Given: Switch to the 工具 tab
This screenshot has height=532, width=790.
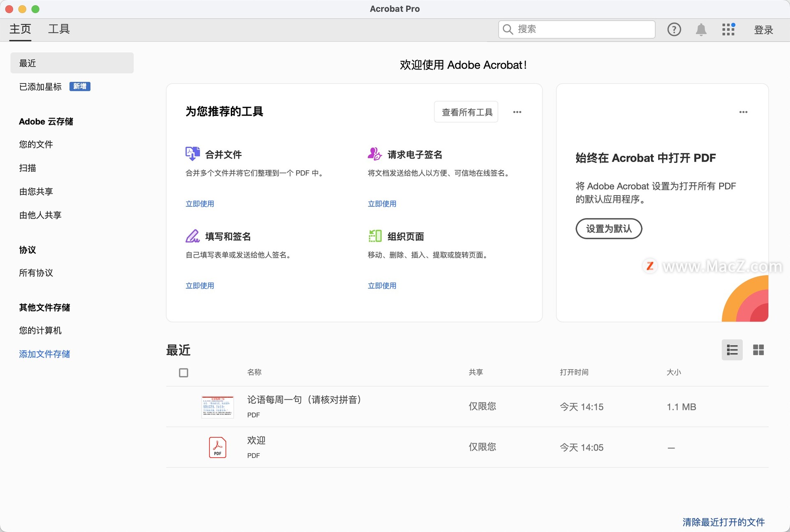Looking at the screenshot, I should tap(59, 29).
